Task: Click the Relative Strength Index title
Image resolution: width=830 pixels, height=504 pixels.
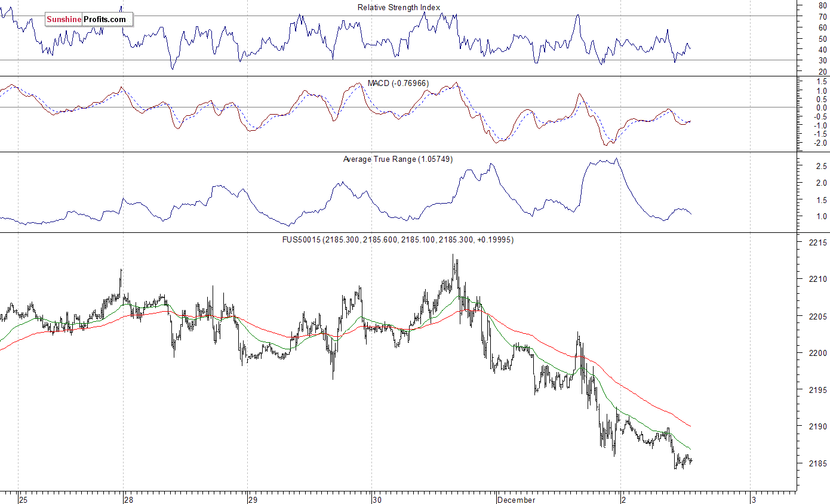Action: click(399, 8)
